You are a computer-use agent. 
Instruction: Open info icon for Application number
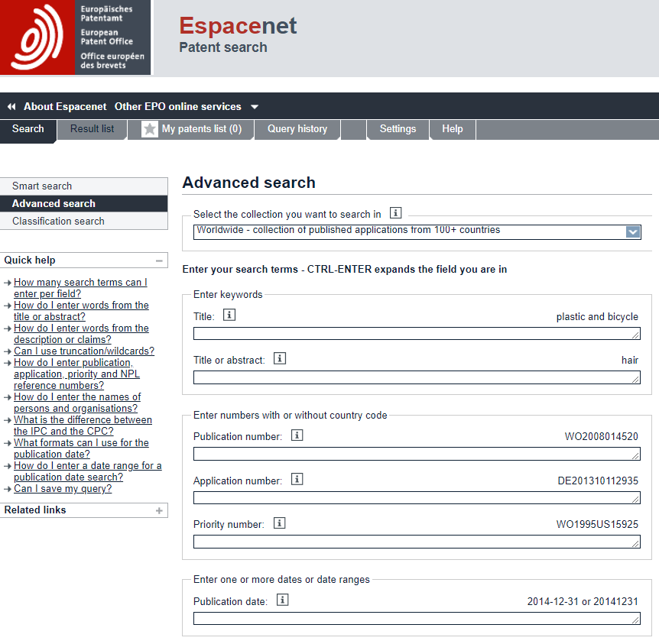(x=297, y=479)
